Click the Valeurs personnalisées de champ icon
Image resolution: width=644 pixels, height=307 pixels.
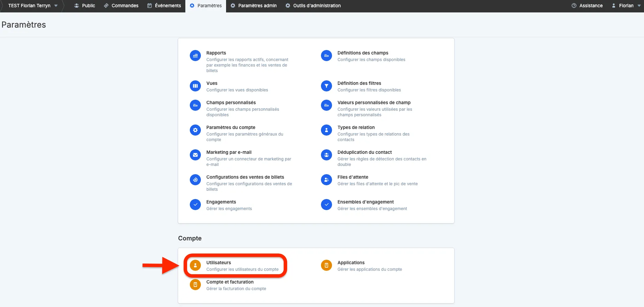click(326, 105)
